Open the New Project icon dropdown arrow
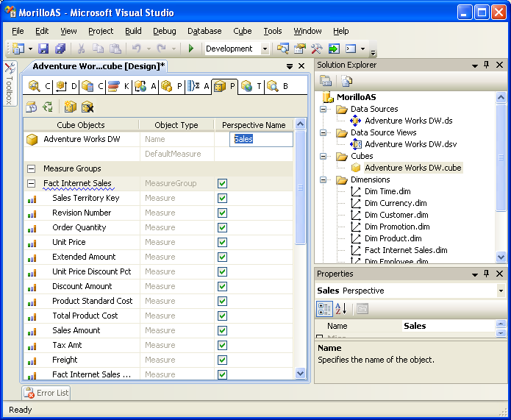Screen dimensions: 511x420 coord(30,49)
